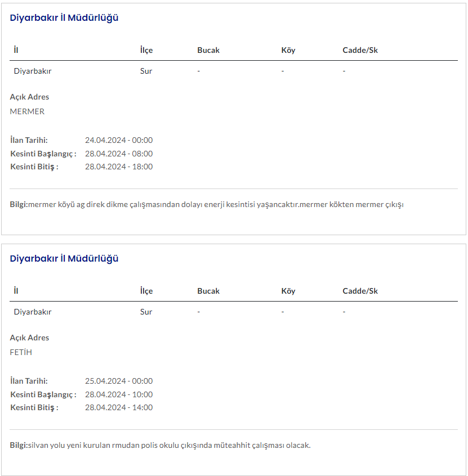Click the İlçe column header in the MERMER card

pyautogui.click(x=146, y=50)
